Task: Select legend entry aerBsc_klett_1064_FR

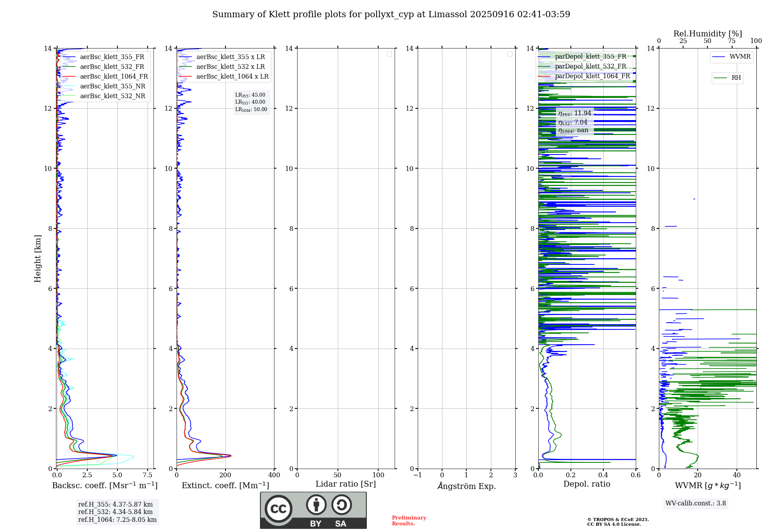Action: point(105,77)
